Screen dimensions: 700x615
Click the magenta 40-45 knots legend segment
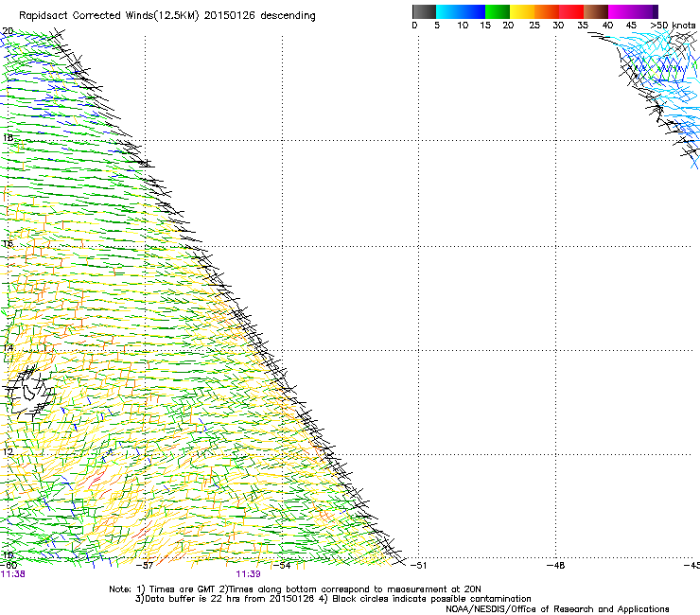(621, 11)
